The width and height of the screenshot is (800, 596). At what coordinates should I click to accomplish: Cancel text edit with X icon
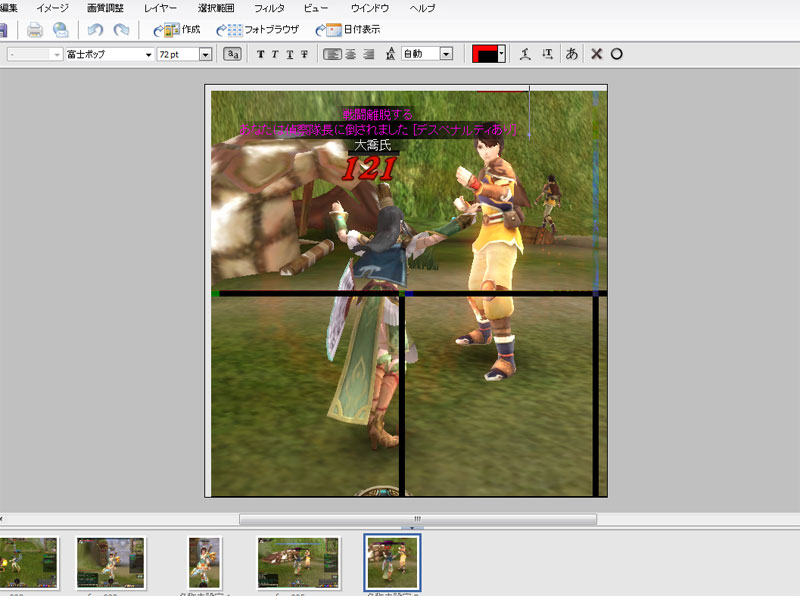coord(596,54)
